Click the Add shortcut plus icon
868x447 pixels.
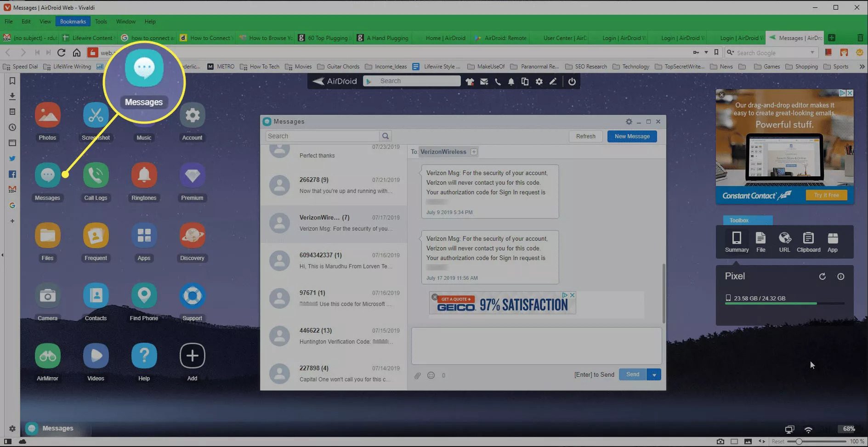192,356
